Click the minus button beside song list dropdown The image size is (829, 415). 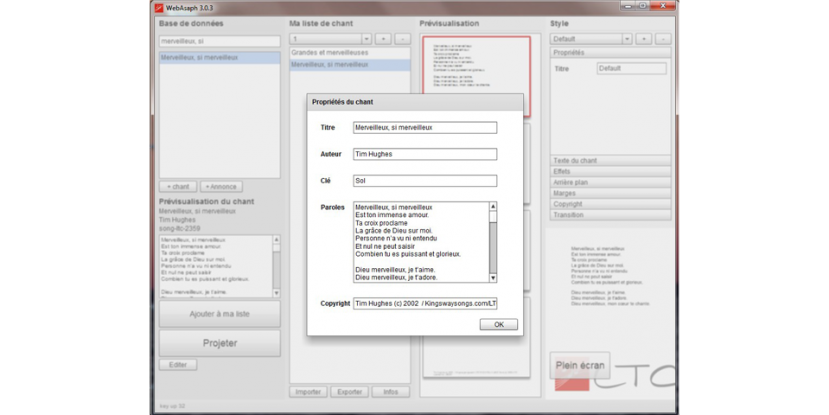click(402, 39)
